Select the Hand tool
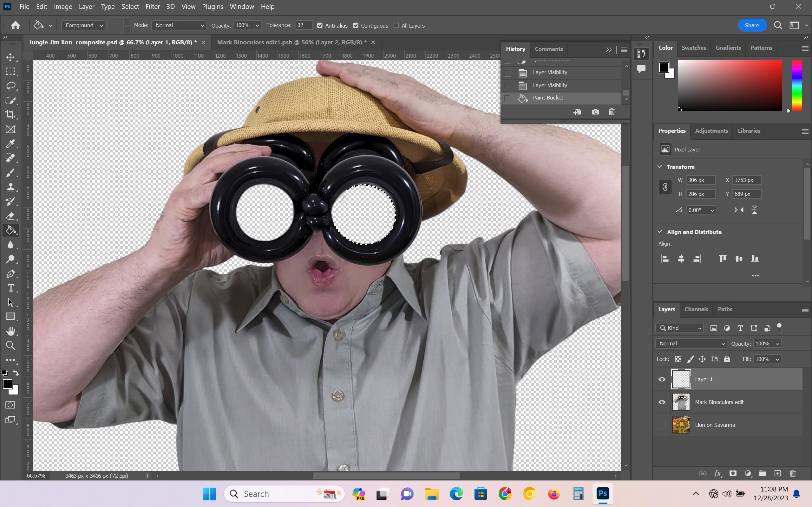This screenshot has height=507, width=812. 10,331
